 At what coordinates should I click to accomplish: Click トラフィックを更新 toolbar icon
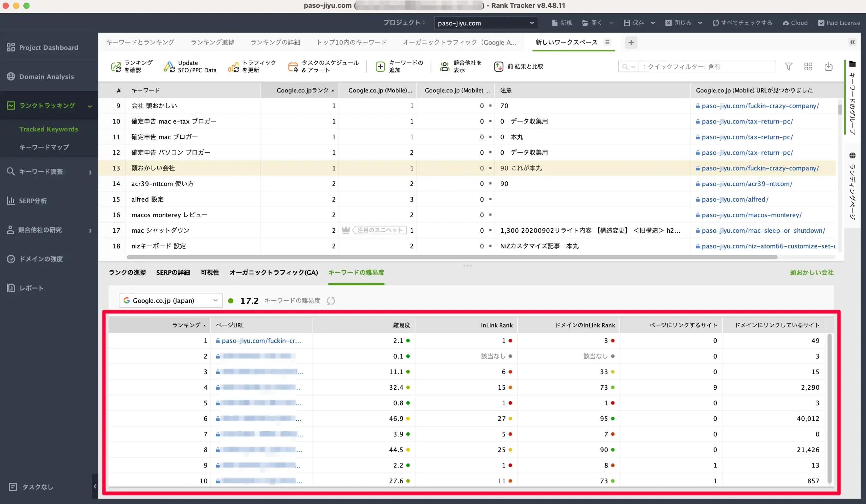(x=233, y=66)
